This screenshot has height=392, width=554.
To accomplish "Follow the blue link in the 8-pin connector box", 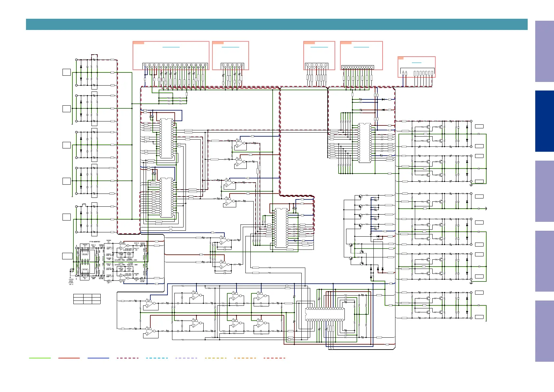I will click(230, 47).
